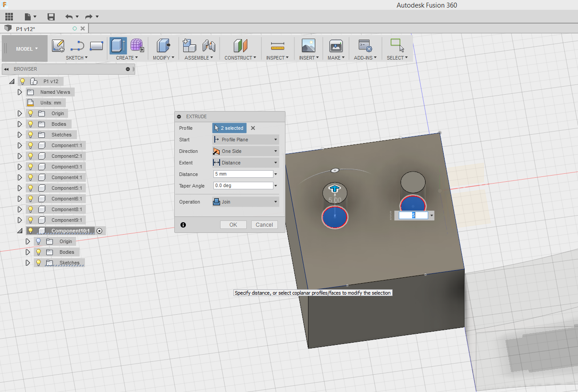578x392 pixels.
Task: Select the Rectangle sketch tool
Action: click(96, 45)
